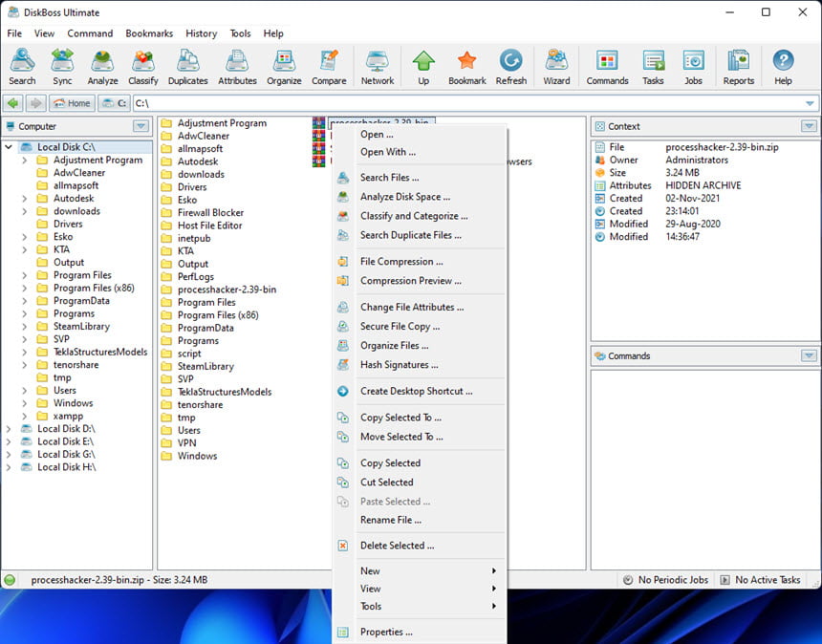Click the green status indicator in status bar
This screenshot has width=822, height=644.
tap(10, 580)
